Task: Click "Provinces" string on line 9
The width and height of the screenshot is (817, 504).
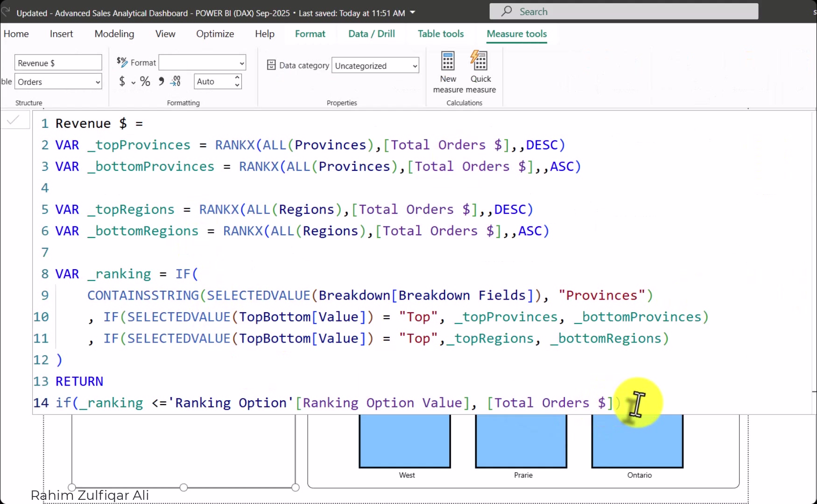Action: point(602,295)
